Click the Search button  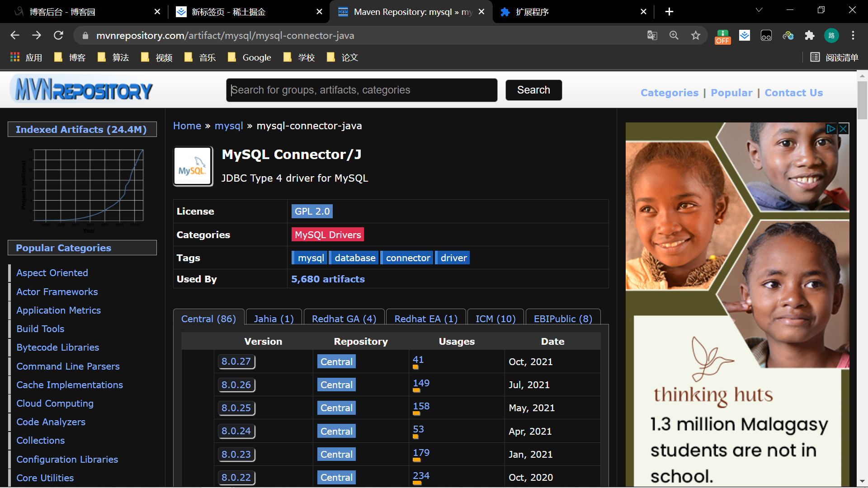pos(533,90)
